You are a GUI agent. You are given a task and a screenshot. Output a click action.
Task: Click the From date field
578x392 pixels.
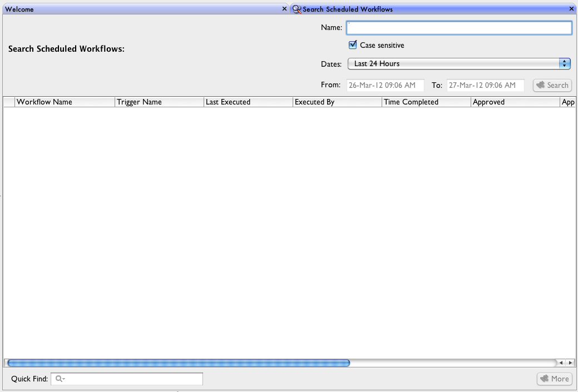point(385,85)
